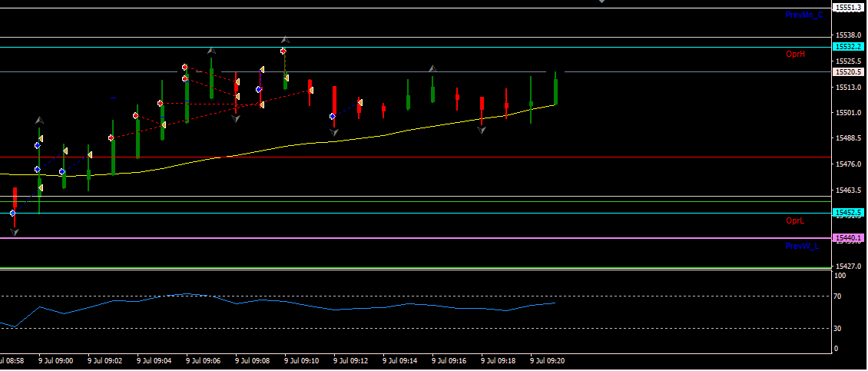Click the blue buy marker at 09:12 candle

coord(332,116)
